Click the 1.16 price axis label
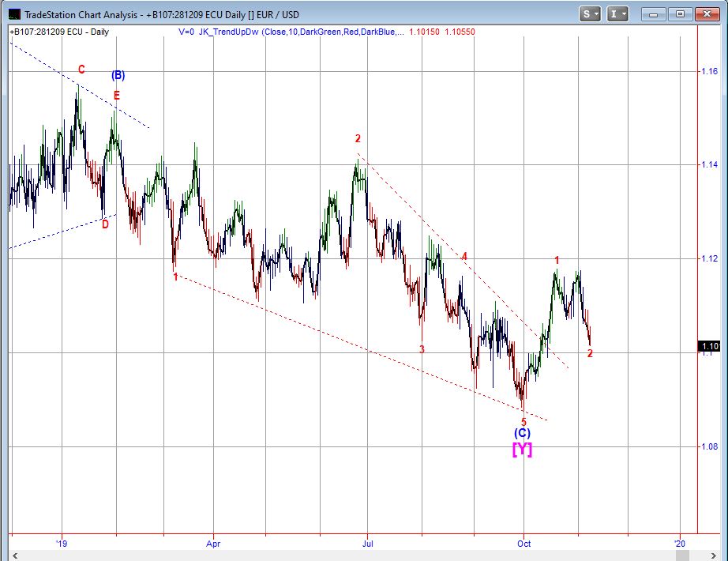 click(x=709, y=71)
